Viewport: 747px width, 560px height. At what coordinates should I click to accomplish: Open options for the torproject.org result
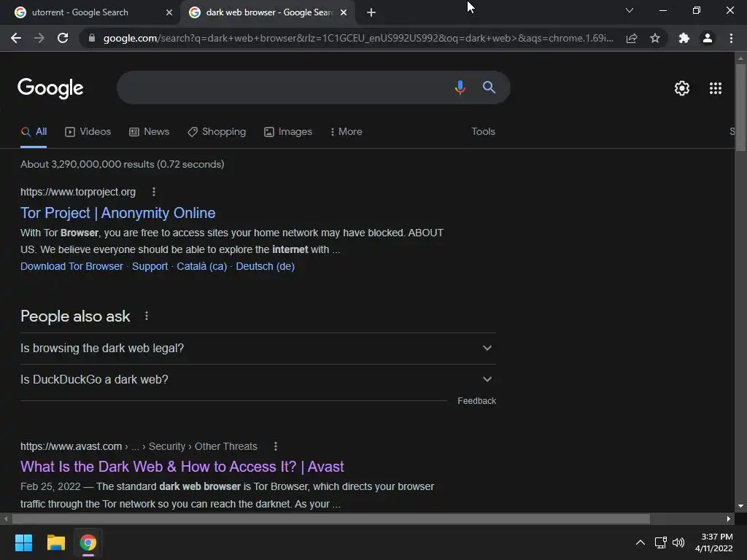click(x=153, y=192)
